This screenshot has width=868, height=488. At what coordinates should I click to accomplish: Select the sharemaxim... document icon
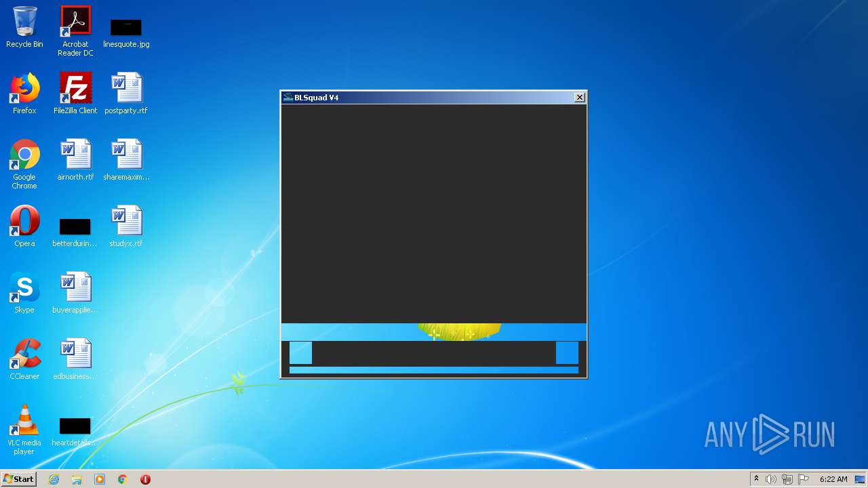point(126,160)
